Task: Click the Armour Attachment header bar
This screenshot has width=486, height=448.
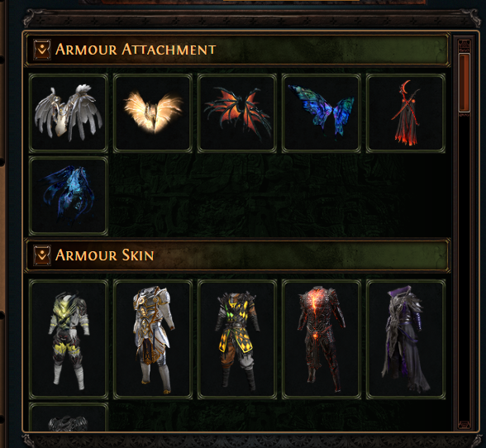Action: pyautogui.click(x=237, y=50)
